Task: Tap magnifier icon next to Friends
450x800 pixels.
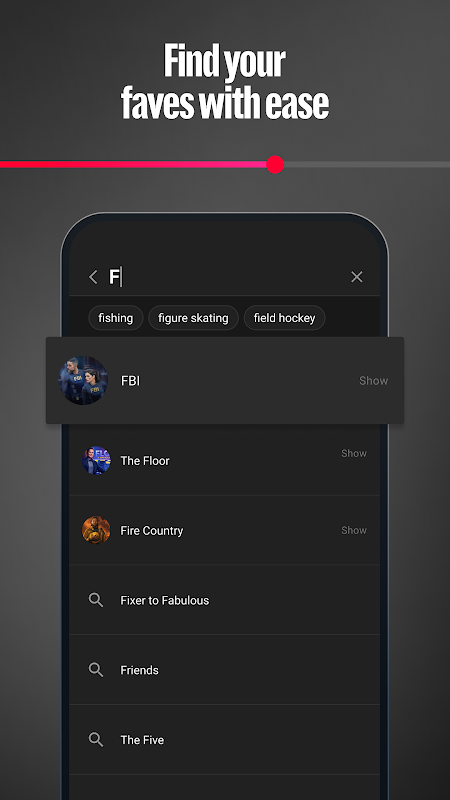Action: tap(96, 670)
